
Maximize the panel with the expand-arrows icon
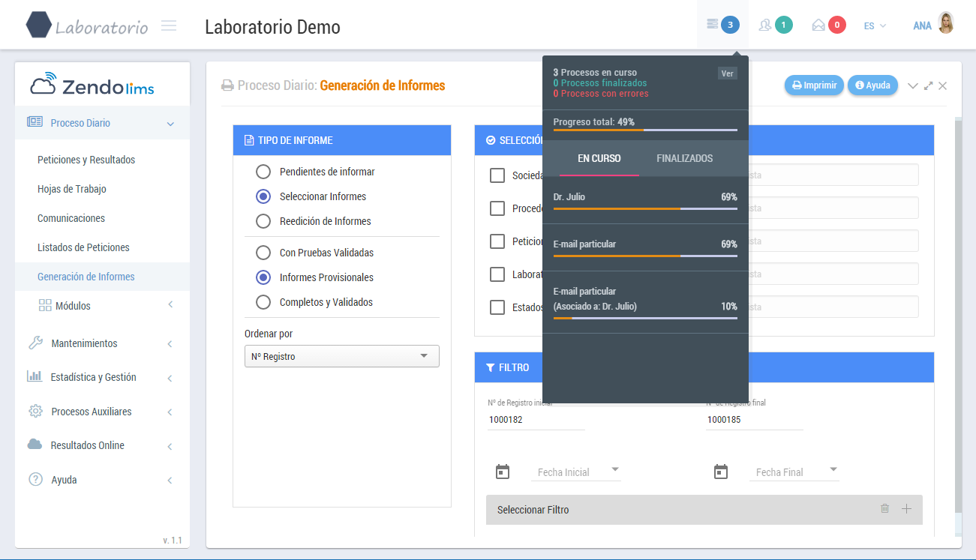929,85
